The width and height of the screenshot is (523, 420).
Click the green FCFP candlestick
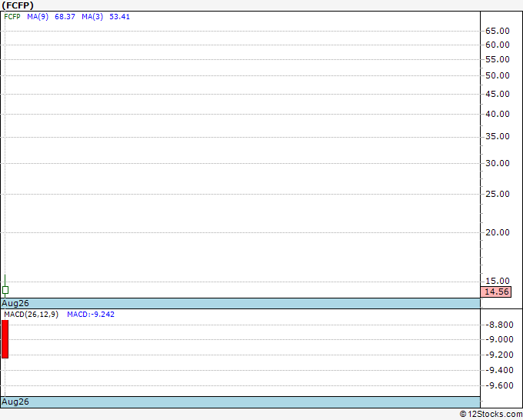coord(5,290)
